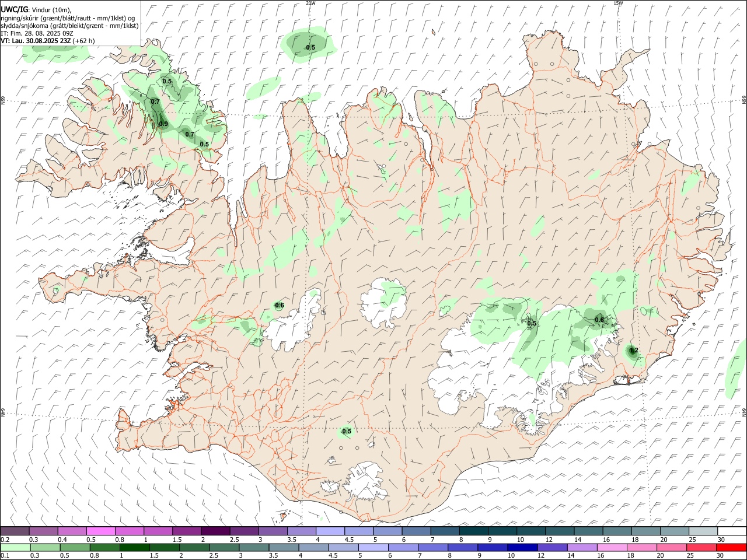Click the rigning/skúrir legend description line
747x560 pixels.
click(68, 18)
